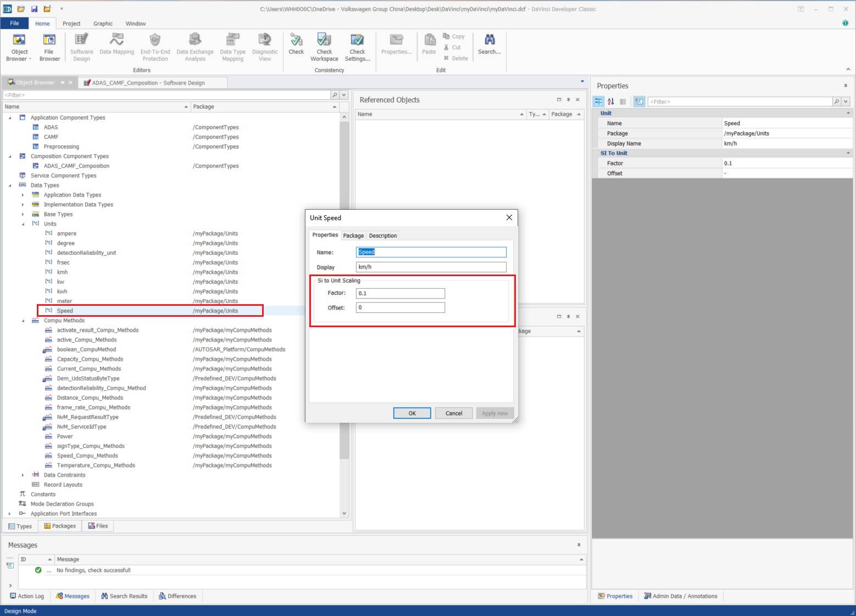Collapse the Compu Methods node
The width and height of the screenshot is (856, 616).
(x=23, y=321)
